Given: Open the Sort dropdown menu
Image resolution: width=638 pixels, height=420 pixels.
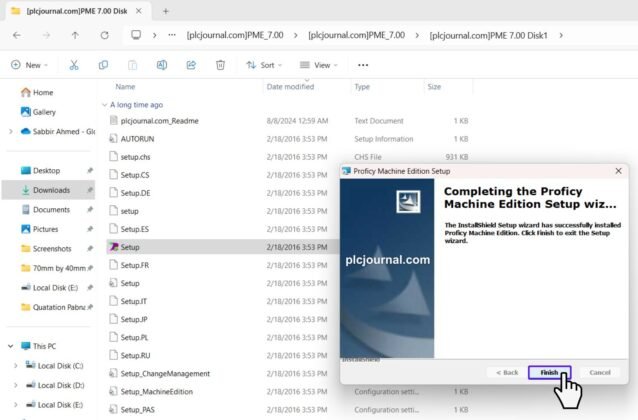Looking at the screenshot, I should click(x=264, y=65).
